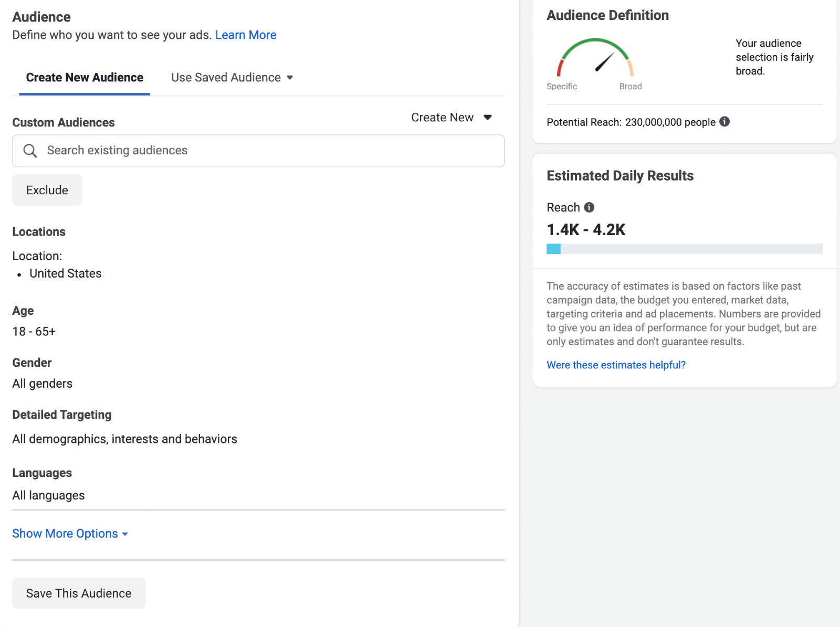The image size is (840, 627).
Task: Click 'Were these estimates helpful?' link
Action: pos(616,365)
